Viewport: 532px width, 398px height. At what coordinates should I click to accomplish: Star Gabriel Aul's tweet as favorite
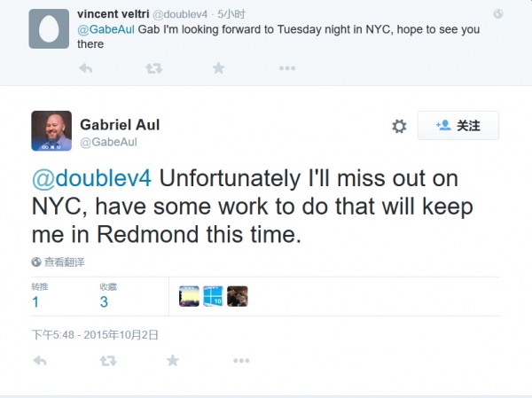coord(172,361)
